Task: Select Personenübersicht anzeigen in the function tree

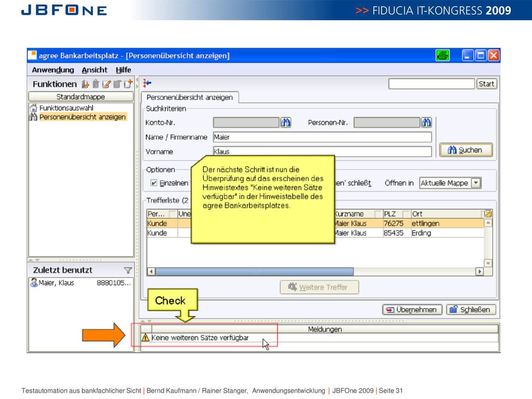Action: 83,117
